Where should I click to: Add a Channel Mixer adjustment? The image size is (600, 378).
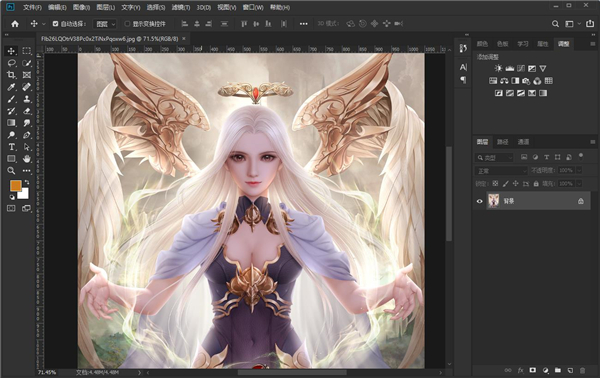(x=537, y=81)
